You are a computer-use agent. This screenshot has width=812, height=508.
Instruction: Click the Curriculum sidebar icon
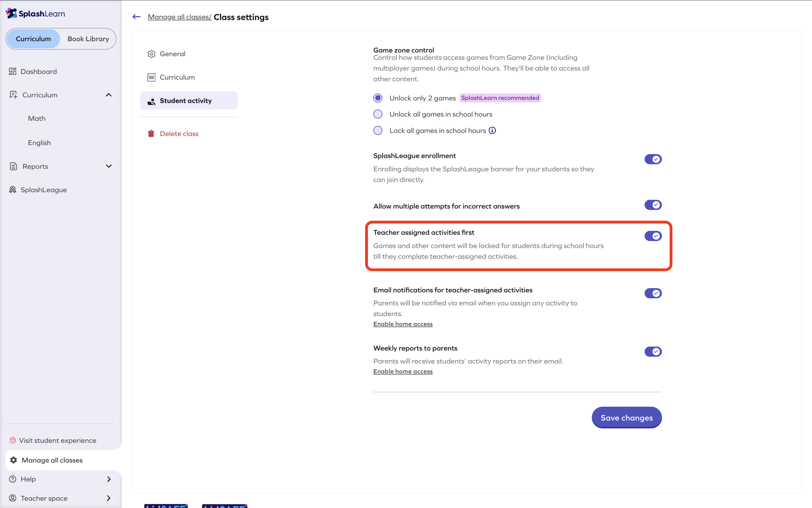(x=13, y=95)
